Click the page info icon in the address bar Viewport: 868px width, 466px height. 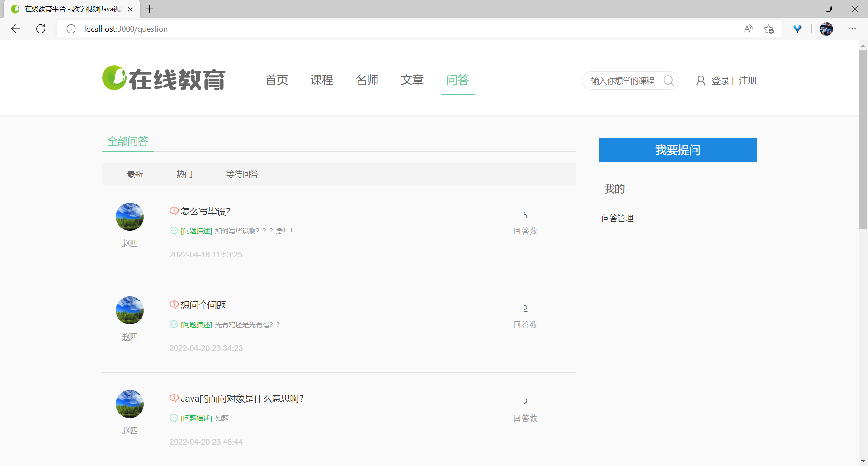(x=71, y=29)
